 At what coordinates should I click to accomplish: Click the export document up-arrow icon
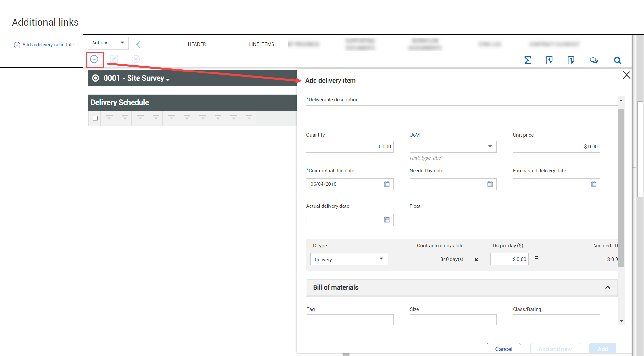pos(571,61)
